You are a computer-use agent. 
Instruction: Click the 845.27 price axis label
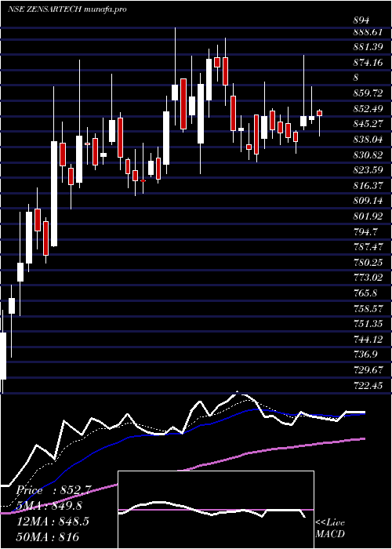pyautogui.click(x=368, y=124)
